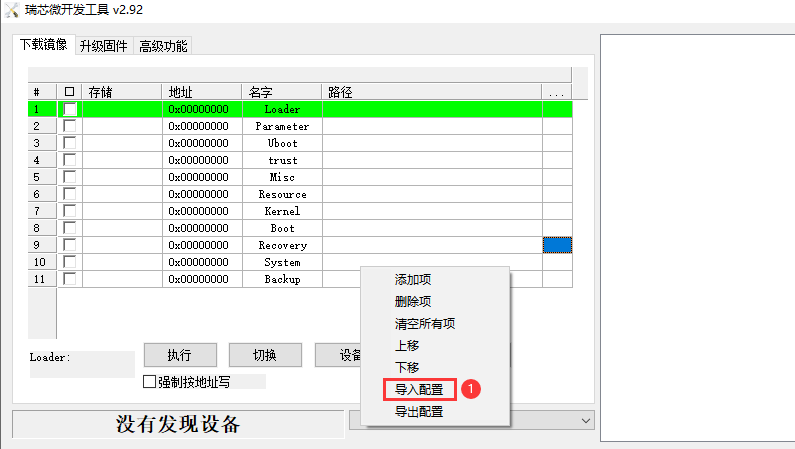Click the 路径 column header
This screenshot has height=449, width=795.
point(432,92)
